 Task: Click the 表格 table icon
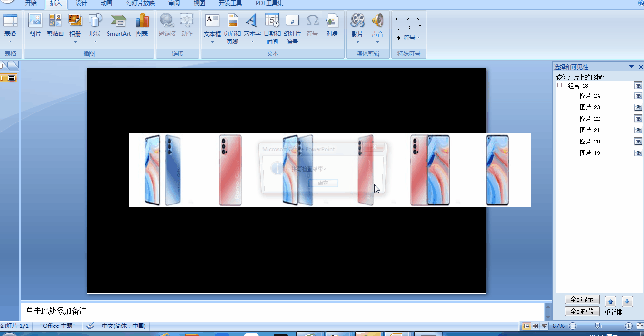click(10, 20)
